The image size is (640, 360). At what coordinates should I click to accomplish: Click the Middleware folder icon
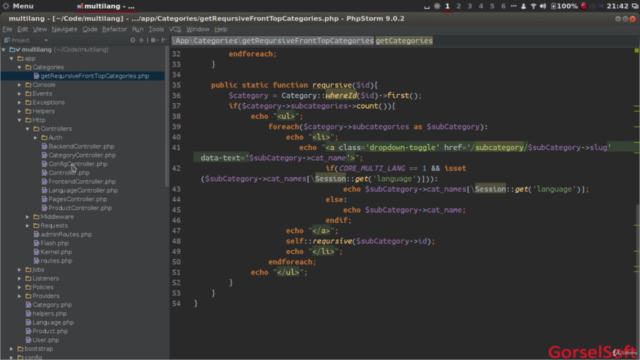pyautogui.click(x=36, y=217)
